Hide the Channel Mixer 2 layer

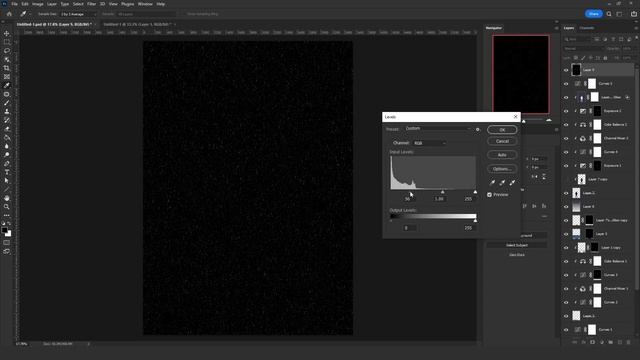(566, 138)
